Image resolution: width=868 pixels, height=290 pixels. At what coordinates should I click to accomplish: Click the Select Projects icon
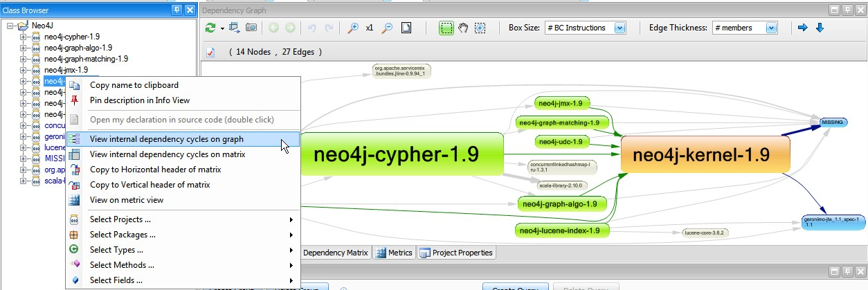tap(75, 219)
